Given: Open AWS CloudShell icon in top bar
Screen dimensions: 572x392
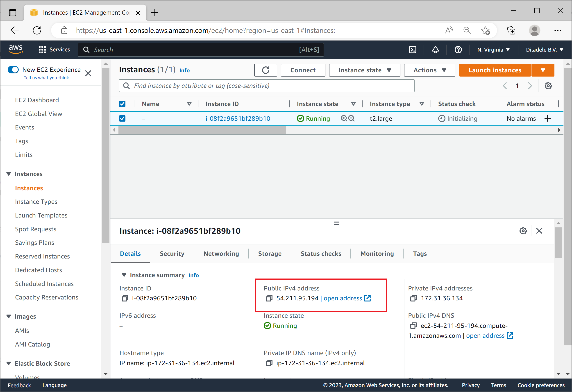Looking at the screenshot, I should [413, 50].
